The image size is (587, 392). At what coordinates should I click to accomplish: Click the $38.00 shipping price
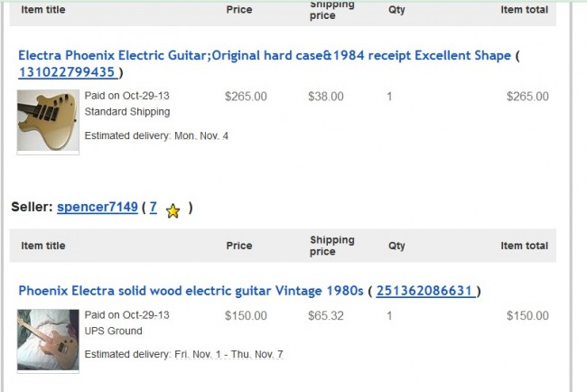[x=325, y=97]
